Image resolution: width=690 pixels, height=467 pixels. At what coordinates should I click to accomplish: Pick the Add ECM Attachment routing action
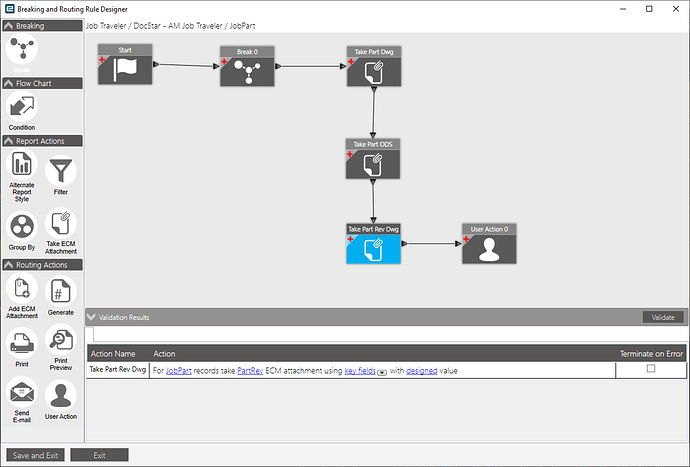click(x=22, y=288)
